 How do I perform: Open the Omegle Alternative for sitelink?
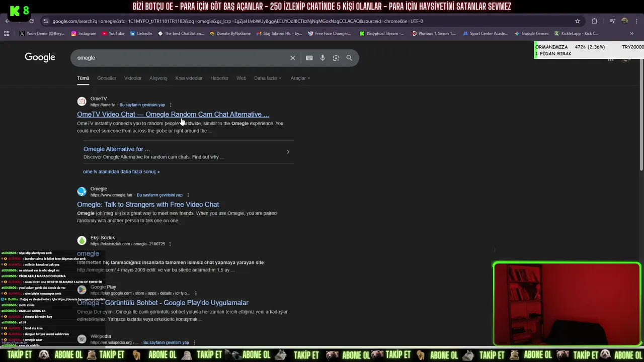[117, 149]
